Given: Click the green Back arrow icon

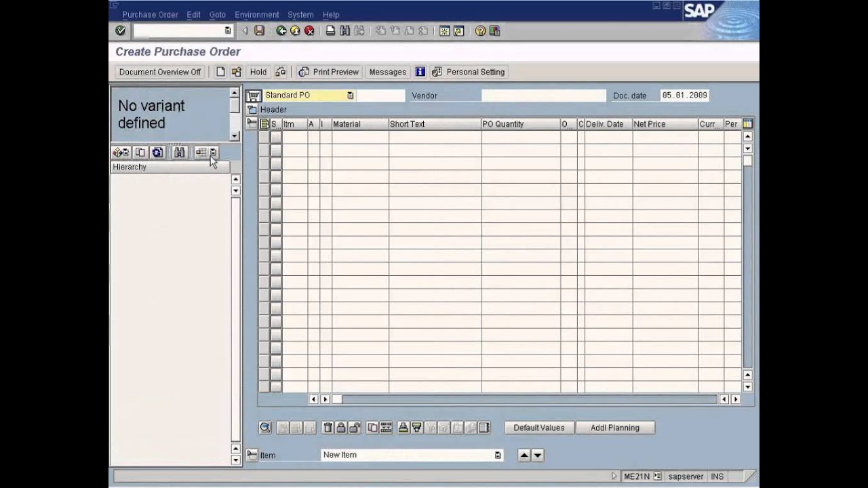Looking at the screenshot, I should 281,30.
